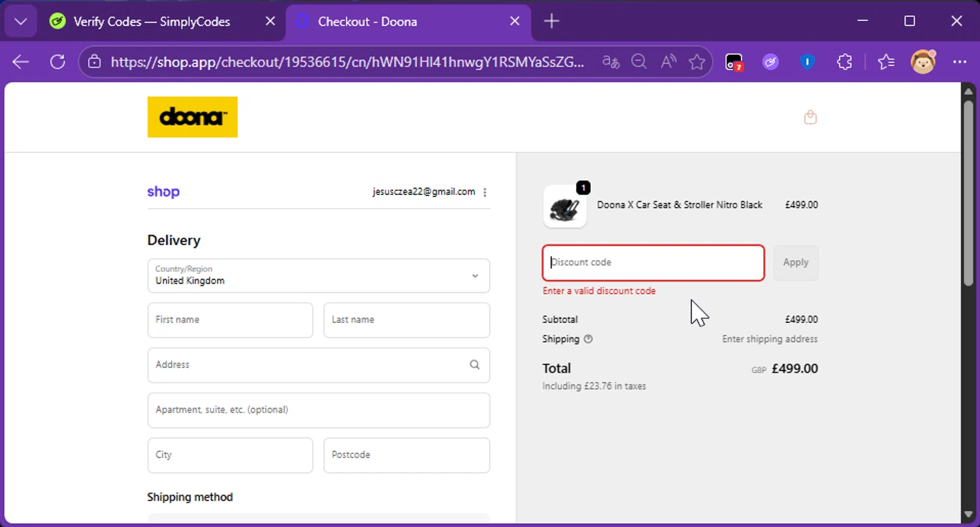The height and width of the screenshot is (527, 980).
Task: Click the shop.app checkout URL address bar
Action: (347, 62)
